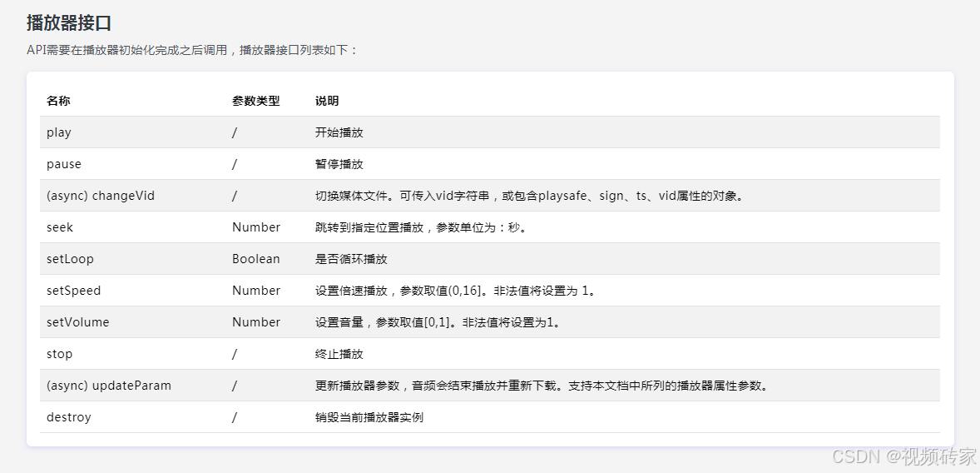Click the setLoop method name cell

[x=70, y=259]
